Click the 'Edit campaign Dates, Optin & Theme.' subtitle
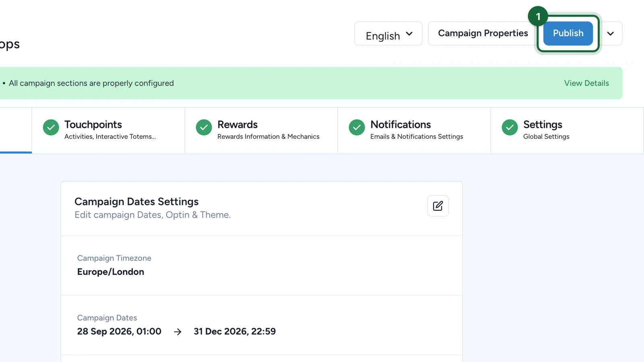644x362 pixels. 153,215
